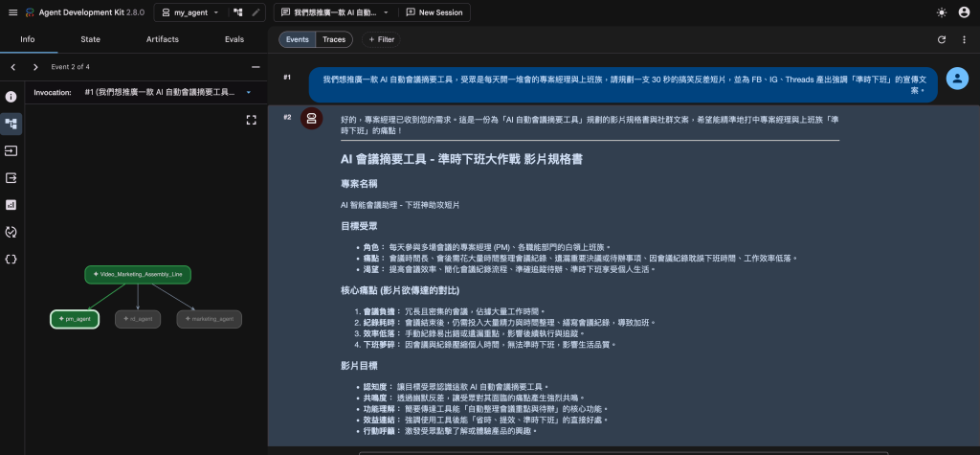Open the events more-options menu
Viewport: 980px width, 455px height.
coord(965,39)
